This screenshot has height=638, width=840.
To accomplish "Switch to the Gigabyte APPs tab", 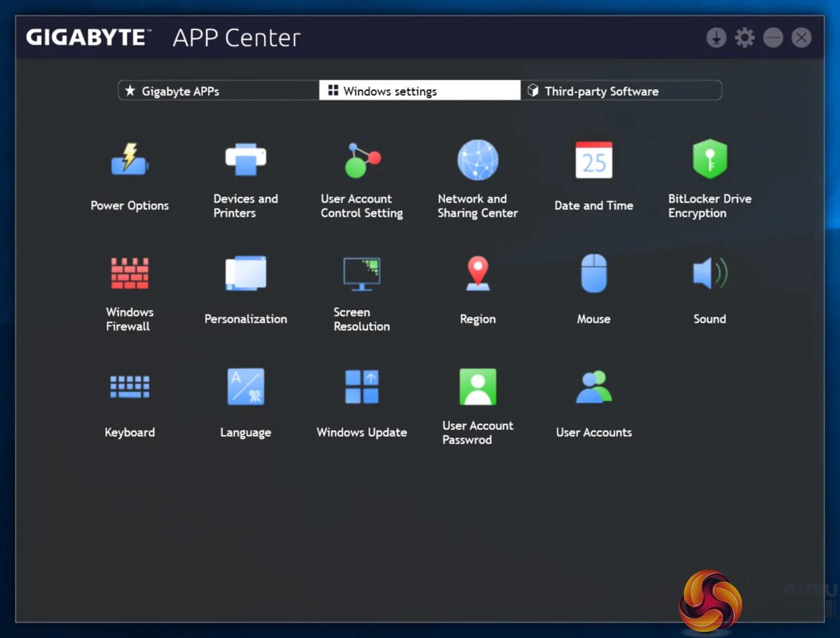I will 219,90.
